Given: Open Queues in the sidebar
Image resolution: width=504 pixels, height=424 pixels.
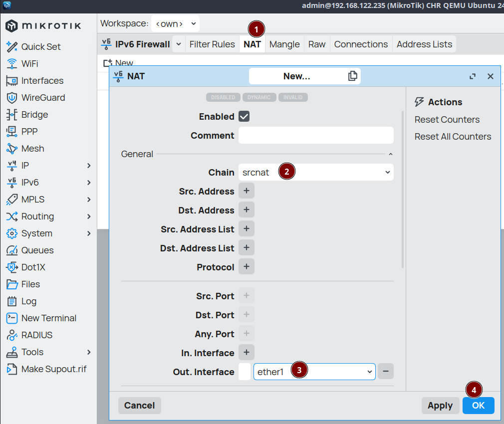Looking at the screenshot, I should tap(37, 250).
